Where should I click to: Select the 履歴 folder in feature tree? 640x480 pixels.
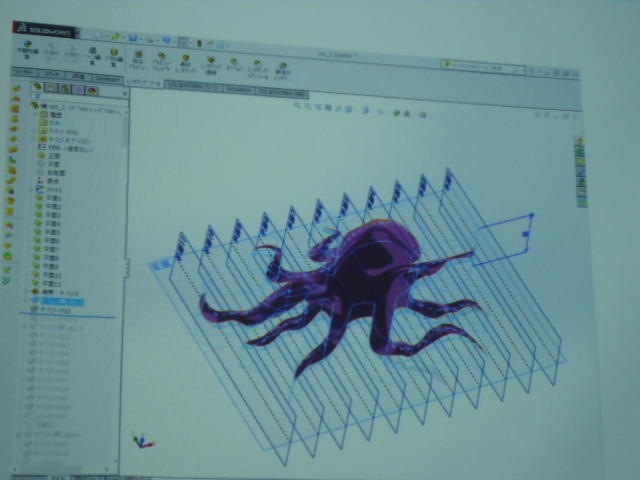[x=50, y=116]
